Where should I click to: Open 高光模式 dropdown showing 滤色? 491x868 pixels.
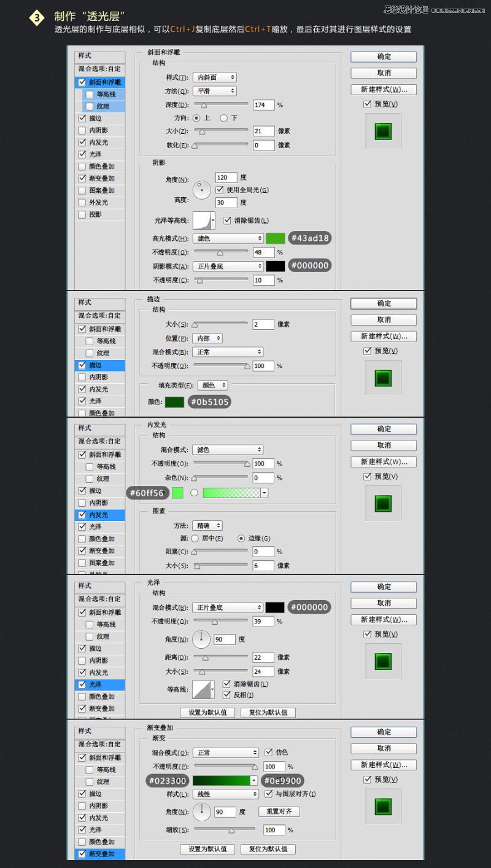click(228, 238)
